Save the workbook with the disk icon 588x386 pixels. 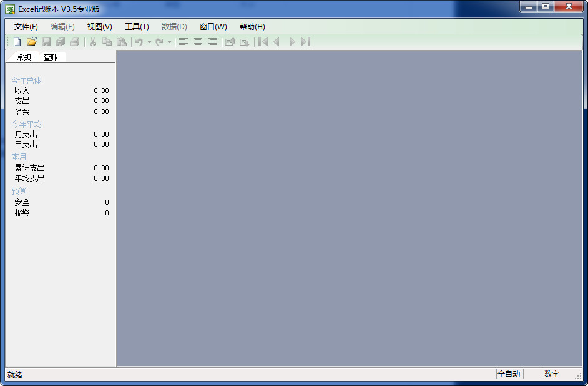46,42
